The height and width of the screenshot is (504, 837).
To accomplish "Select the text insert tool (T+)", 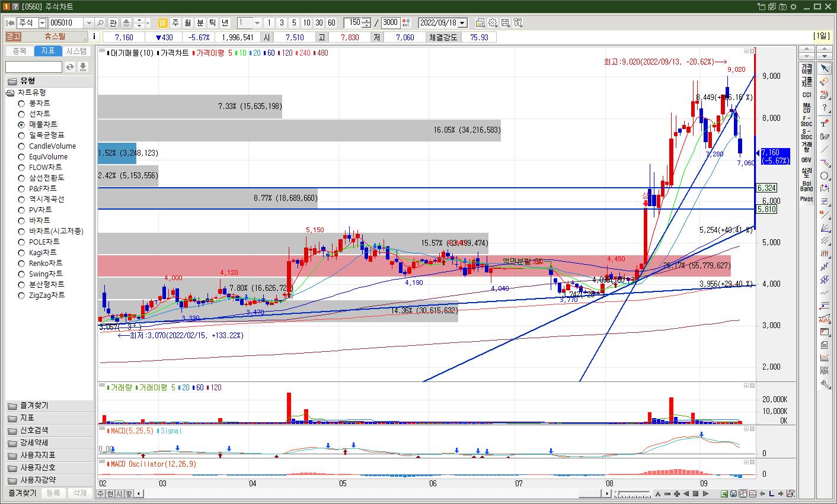I will tap(825, 123).
